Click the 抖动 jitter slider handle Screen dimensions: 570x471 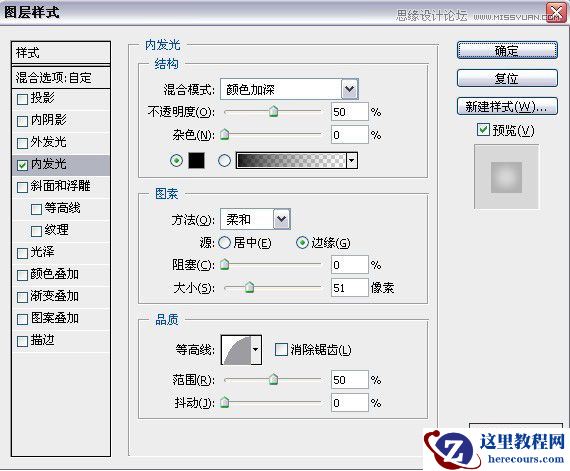click(225, 403)
